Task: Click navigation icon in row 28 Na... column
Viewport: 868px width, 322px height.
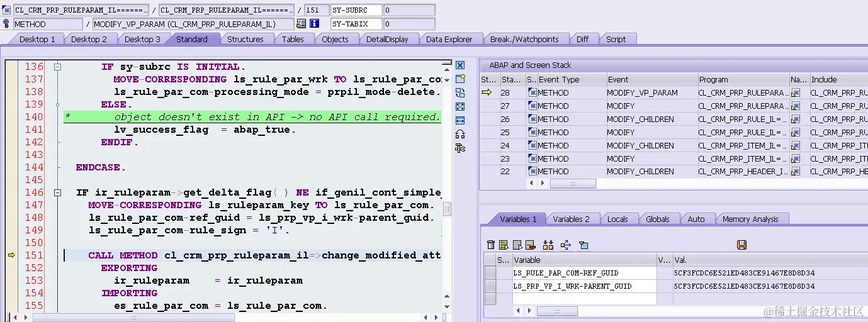Action: click(x=796, y=92)
